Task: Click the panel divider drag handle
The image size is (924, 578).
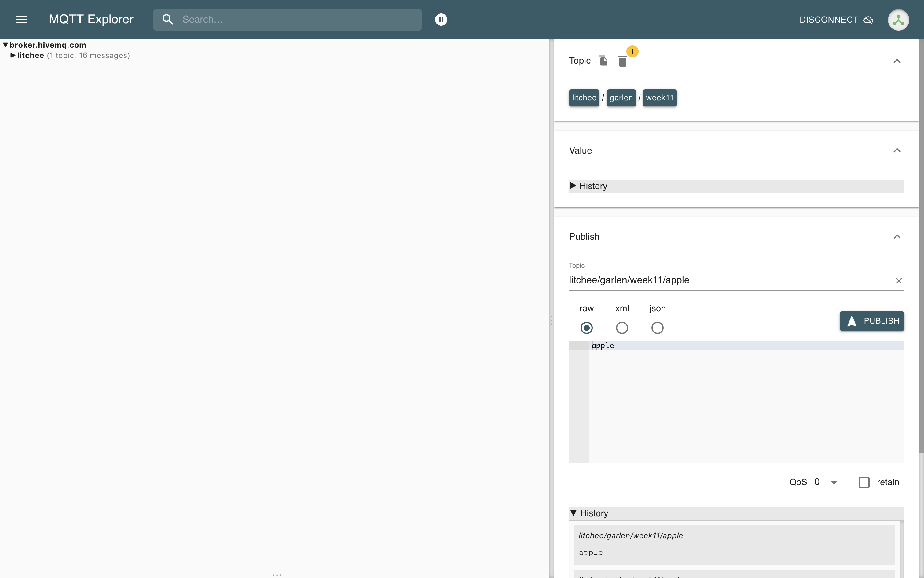Action: tap(551, 320)
